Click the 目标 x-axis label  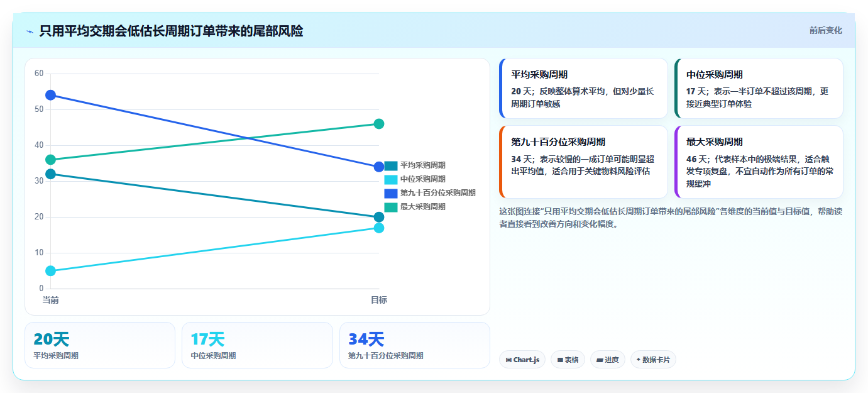coord(379,300)
